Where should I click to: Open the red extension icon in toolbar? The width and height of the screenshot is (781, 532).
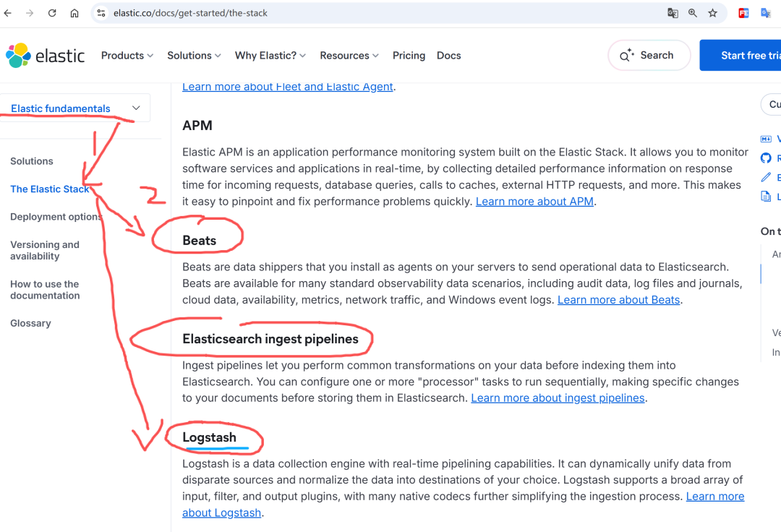[743, 13]
